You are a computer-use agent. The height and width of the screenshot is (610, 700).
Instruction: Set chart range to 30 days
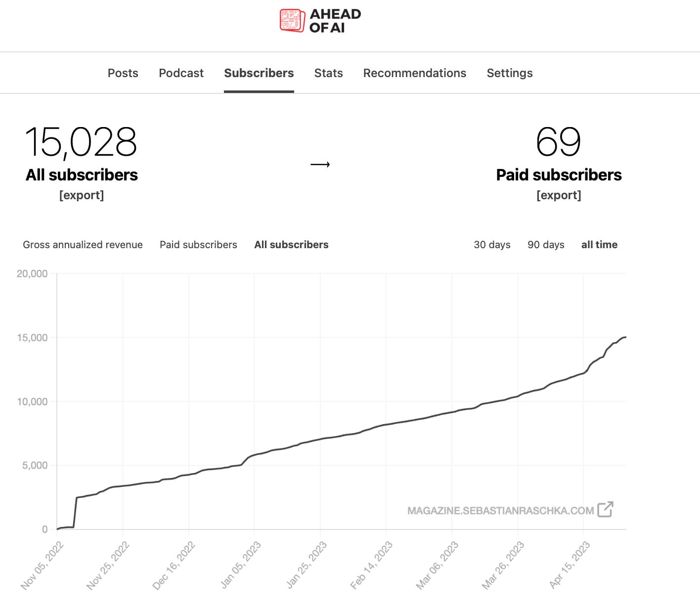(x=492, y=245)
